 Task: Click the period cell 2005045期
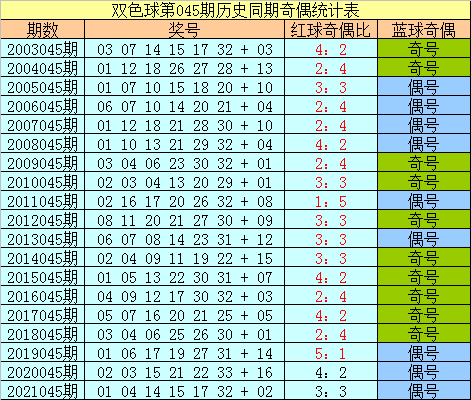coord(42,87)
